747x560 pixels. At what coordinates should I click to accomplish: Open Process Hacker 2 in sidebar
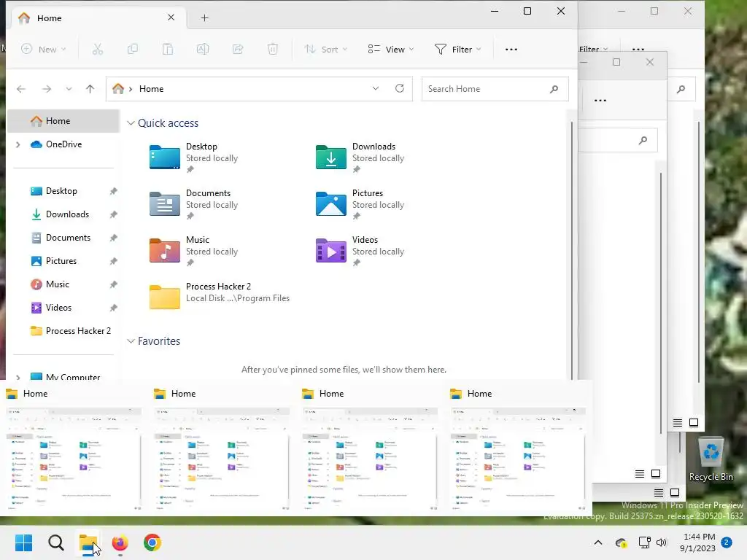[77, 331]
